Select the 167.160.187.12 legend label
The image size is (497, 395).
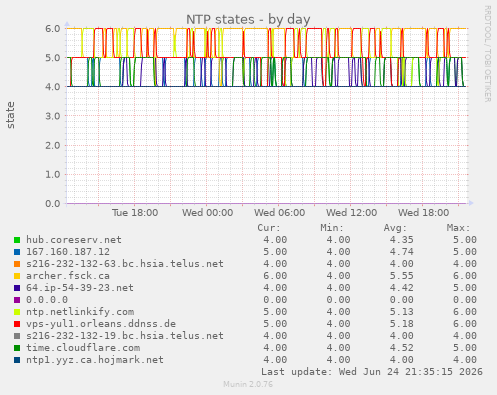click(68, 252)
